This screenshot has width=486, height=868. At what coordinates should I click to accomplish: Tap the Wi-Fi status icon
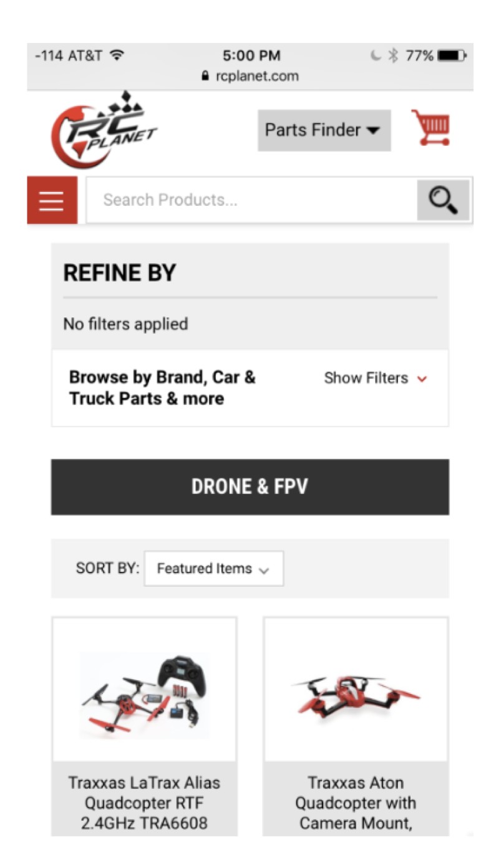point(116,55)
